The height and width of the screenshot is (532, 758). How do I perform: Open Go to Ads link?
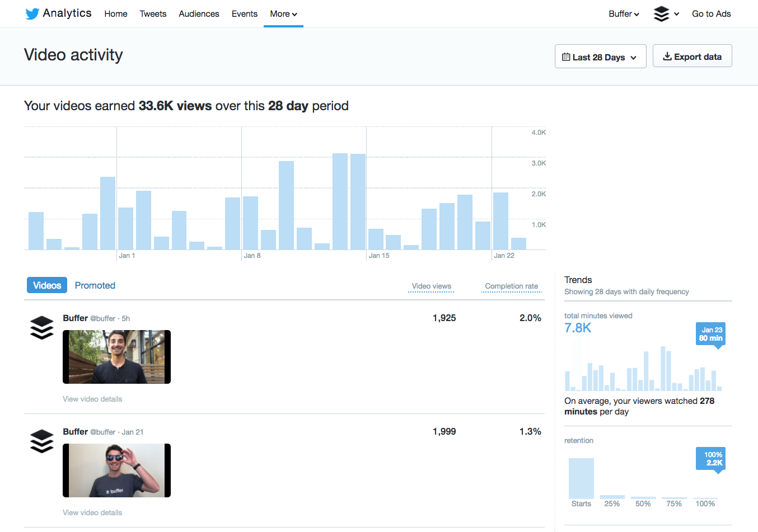pyautogui.click(x=711, y=13)
